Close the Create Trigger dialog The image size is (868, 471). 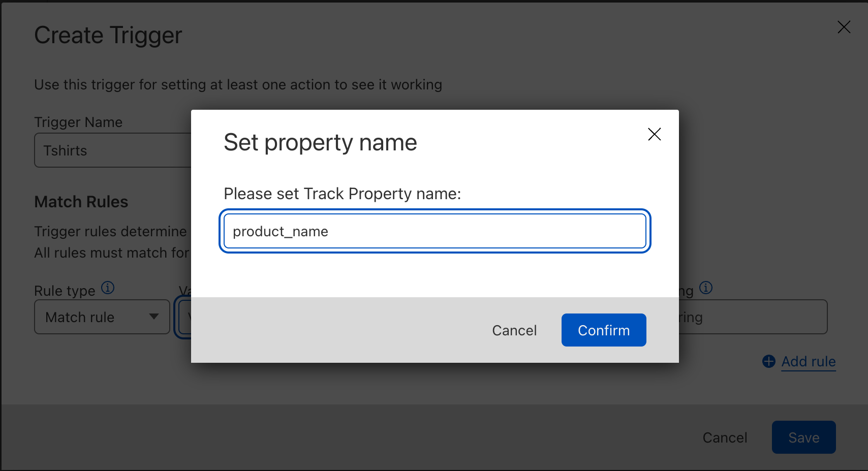pyautogui.click(x=844, y=27)
